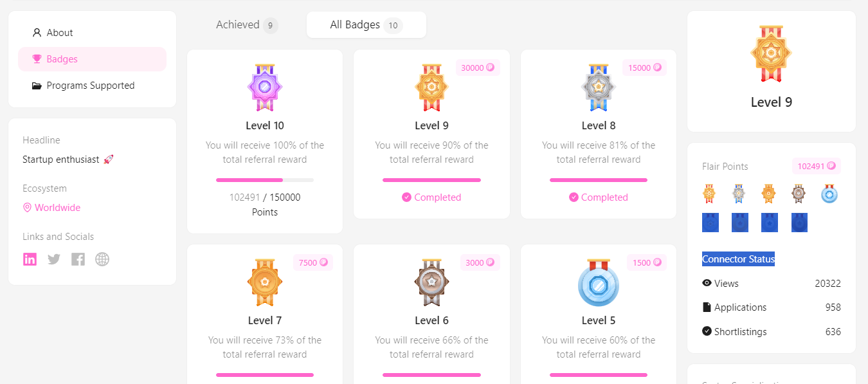Image resolution: width=868 pixels, height=384 pixels.
Task: Click the Worldwide ecosystem link
Action: 51,207
